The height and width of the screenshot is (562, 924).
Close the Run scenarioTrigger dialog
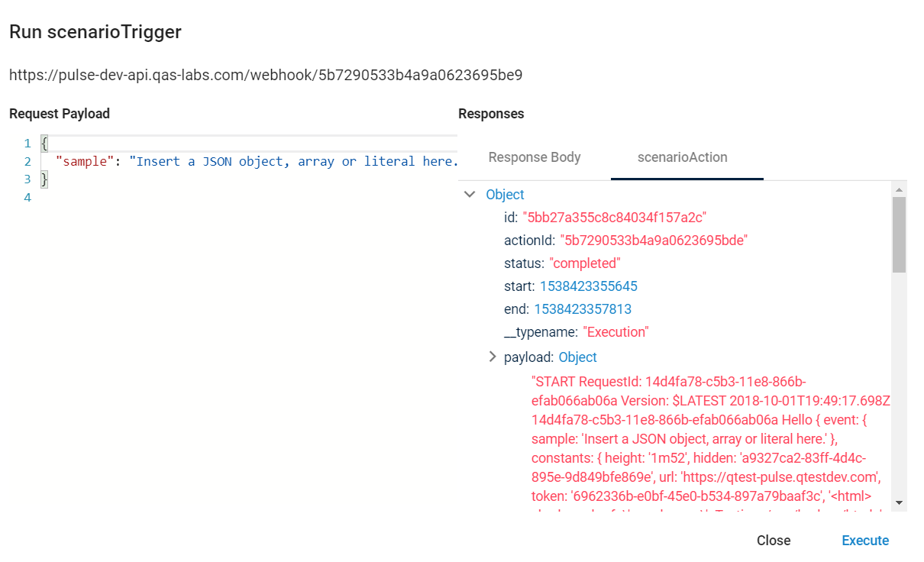point(773,541)
